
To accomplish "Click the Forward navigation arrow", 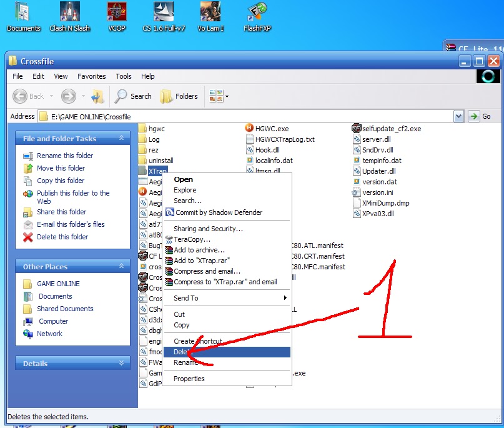I will pyautogui.click(x=69, y=96).
